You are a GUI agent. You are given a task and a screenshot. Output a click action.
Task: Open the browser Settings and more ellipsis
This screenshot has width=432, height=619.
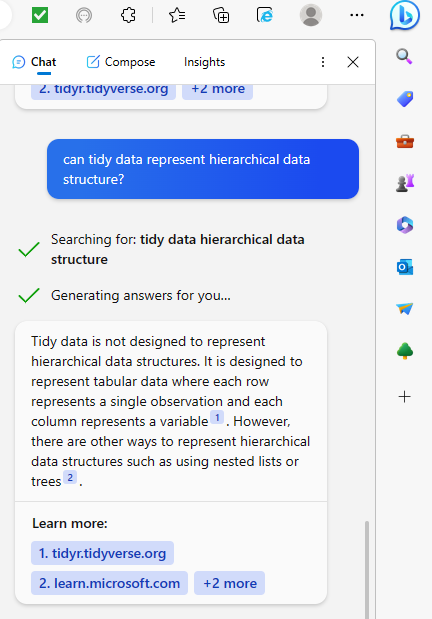pos(357,15)
